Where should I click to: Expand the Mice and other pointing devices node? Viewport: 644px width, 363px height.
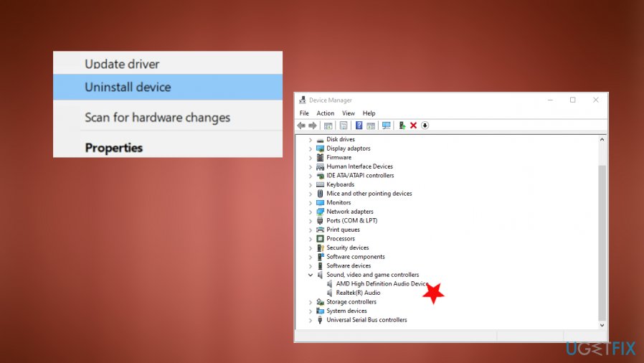[x=311, y=194]
